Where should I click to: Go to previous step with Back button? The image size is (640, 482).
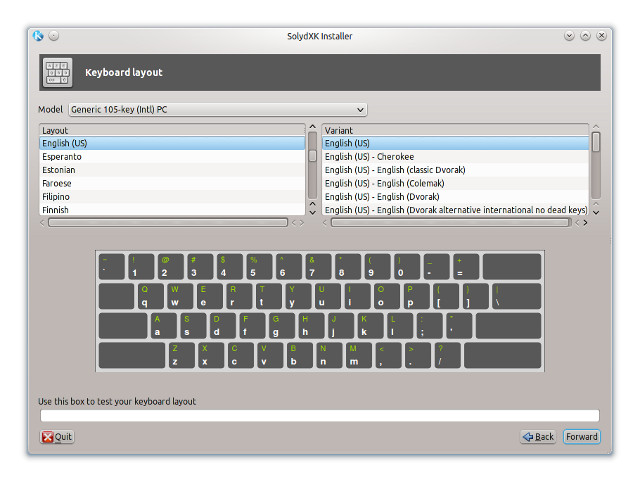coord(538,437)
